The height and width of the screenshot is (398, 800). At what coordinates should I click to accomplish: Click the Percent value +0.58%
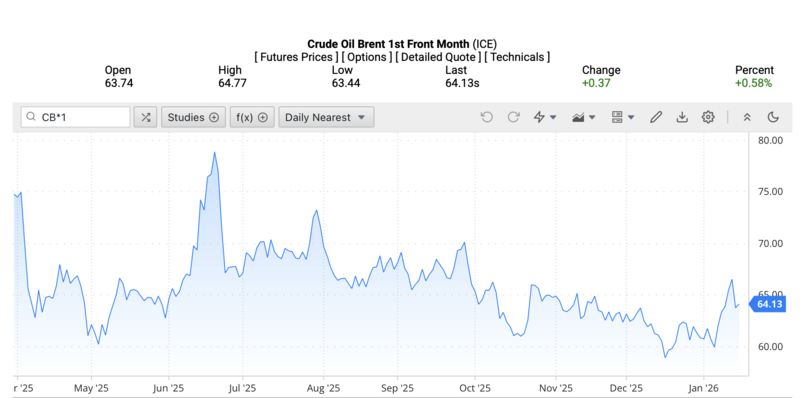click(x=754, y=83)
